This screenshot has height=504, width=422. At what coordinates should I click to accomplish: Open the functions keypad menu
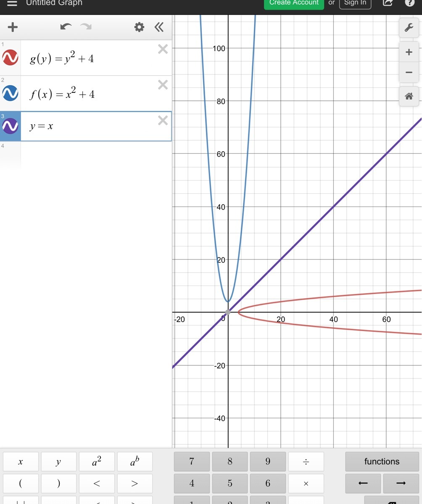[x=382, y=462]
